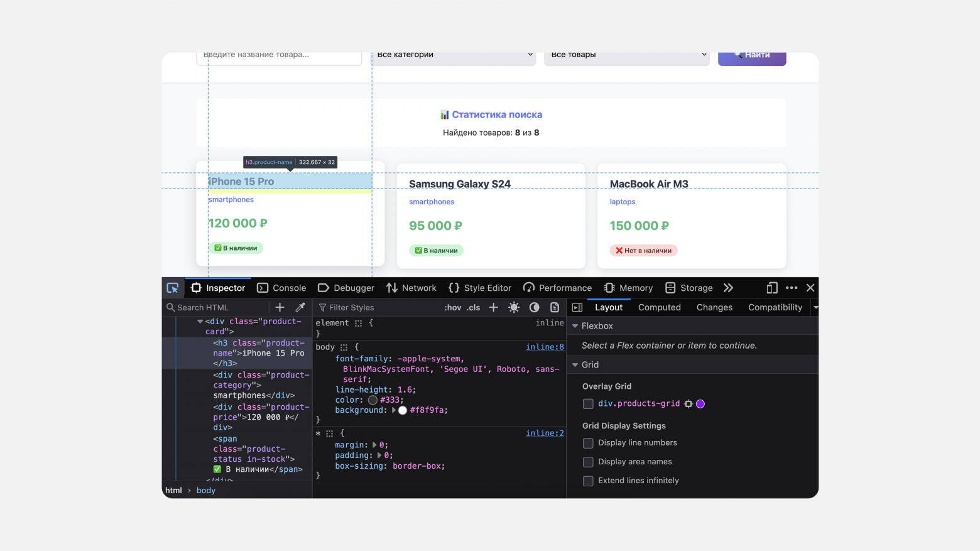The width and height of the screenshot is (980, 551).
Task: Show more tools with double chevron
Action: tap(728, 288)
